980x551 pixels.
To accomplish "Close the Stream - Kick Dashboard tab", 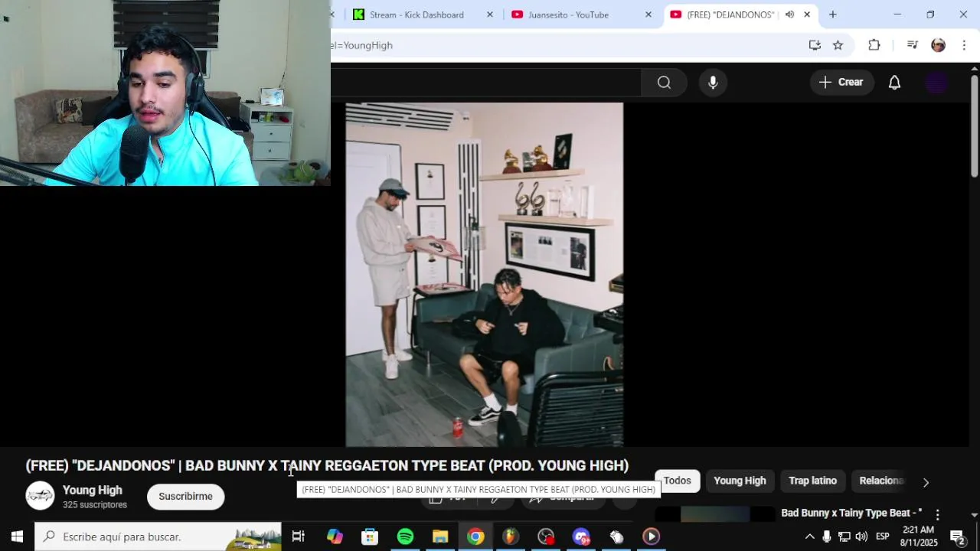I will click(490, 15).
